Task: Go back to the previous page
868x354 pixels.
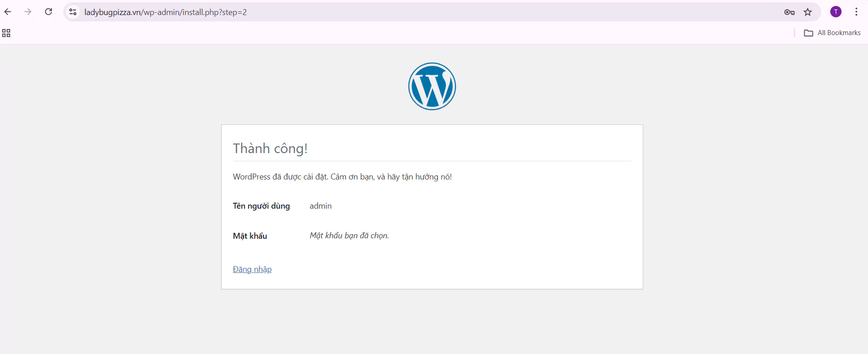Action: point(8,12)
